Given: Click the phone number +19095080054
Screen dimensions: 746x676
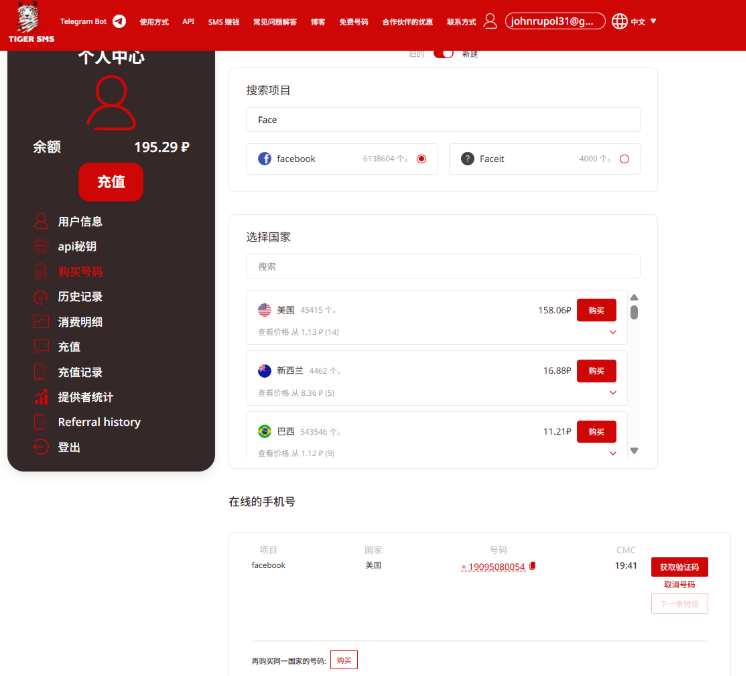Looking at the screenshot, I should [x=493, y=567].
